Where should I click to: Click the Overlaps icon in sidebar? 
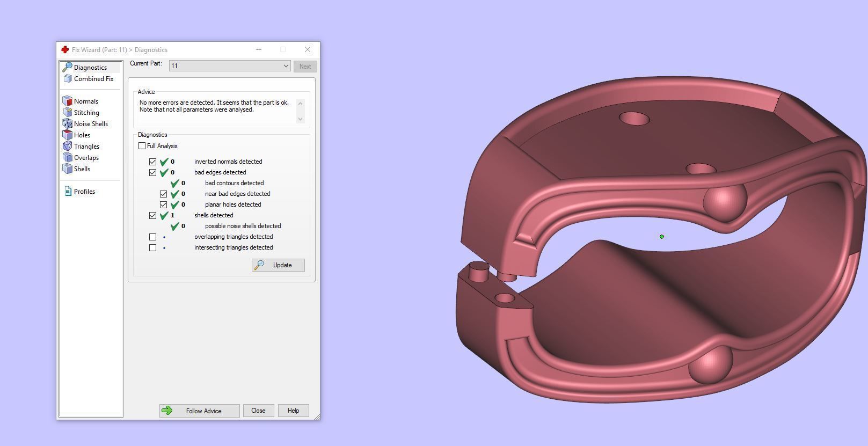tap(67, 157)
